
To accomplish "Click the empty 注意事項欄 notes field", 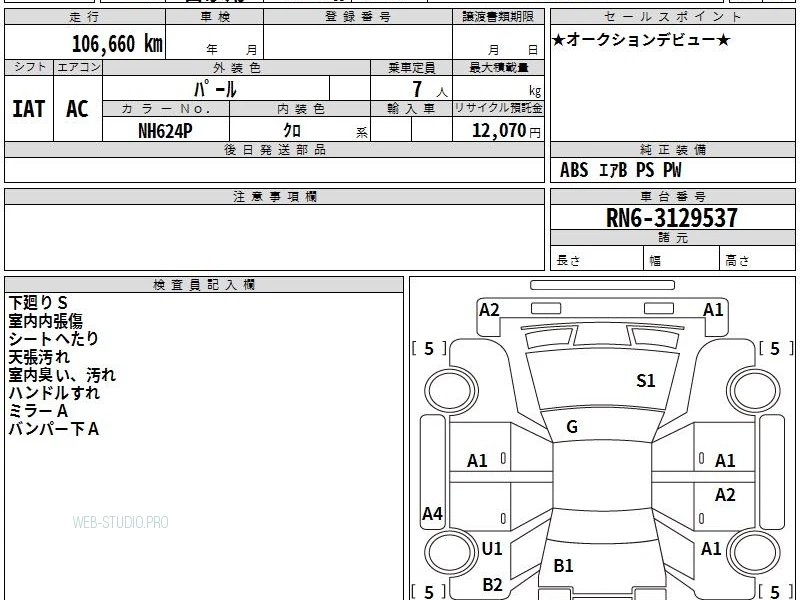I will pos(274,237).
